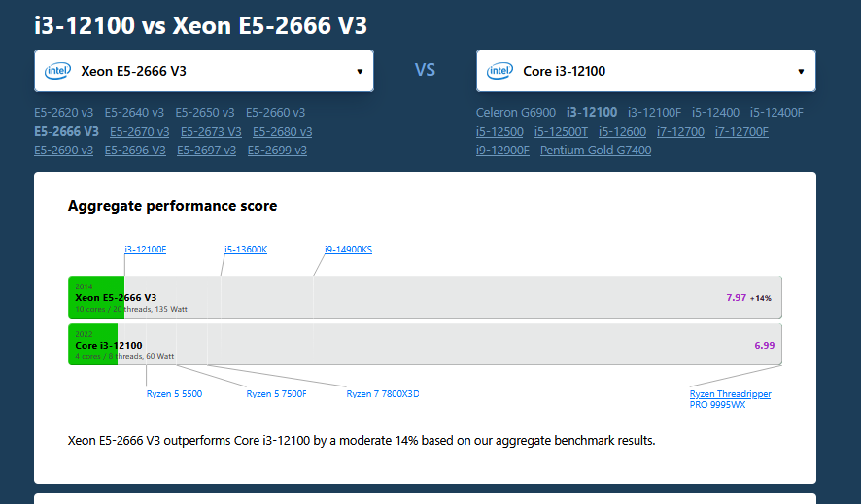Open the Xeon E5-2666 V3 processor dropdown

(204, 71)
